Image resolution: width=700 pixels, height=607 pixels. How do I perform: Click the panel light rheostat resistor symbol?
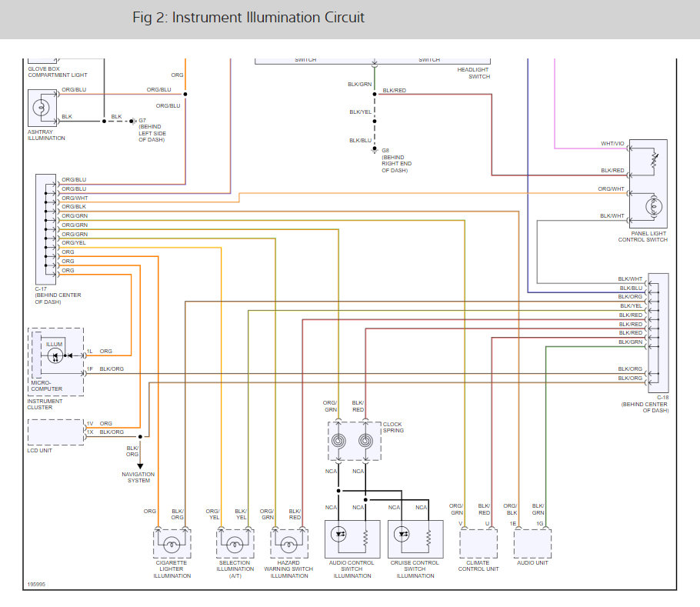coord(655,160)
